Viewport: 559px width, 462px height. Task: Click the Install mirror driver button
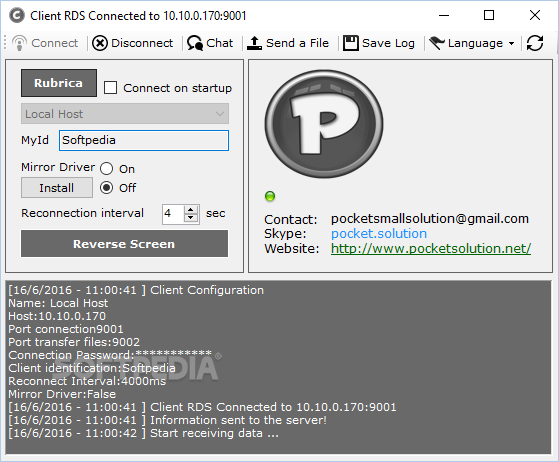[x=57, y=188]
